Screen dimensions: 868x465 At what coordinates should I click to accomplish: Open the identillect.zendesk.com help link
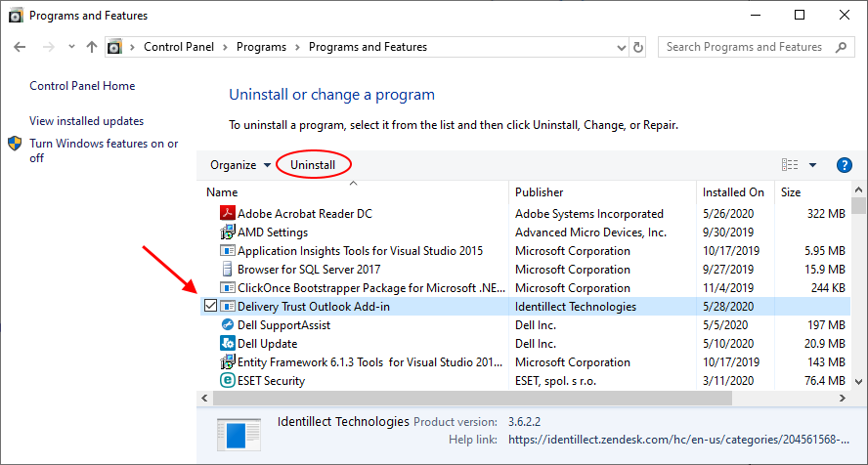point(678,440)
